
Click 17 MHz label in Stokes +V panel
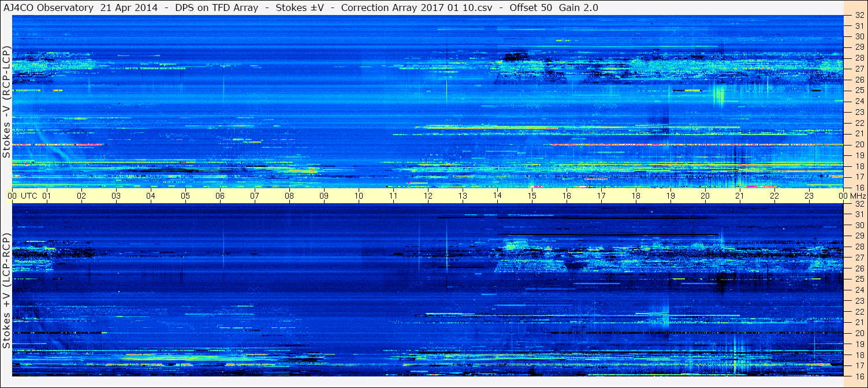pos(859,365)
